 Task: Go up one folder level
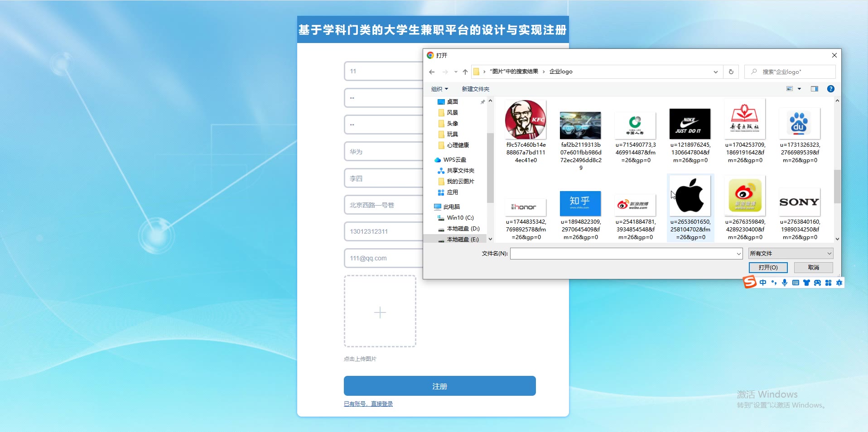click(x=465, y=72)
